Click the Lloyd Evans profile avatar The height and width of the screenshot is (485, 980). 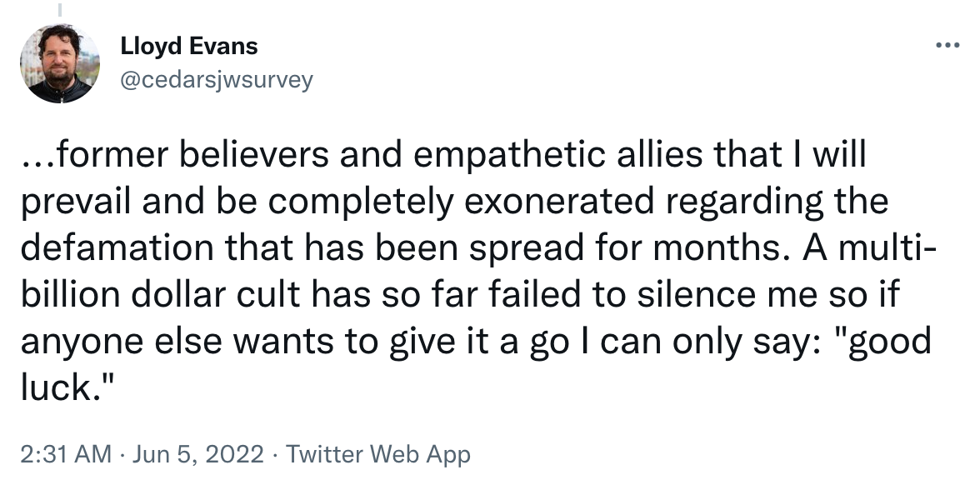click(x=60, y=63)
